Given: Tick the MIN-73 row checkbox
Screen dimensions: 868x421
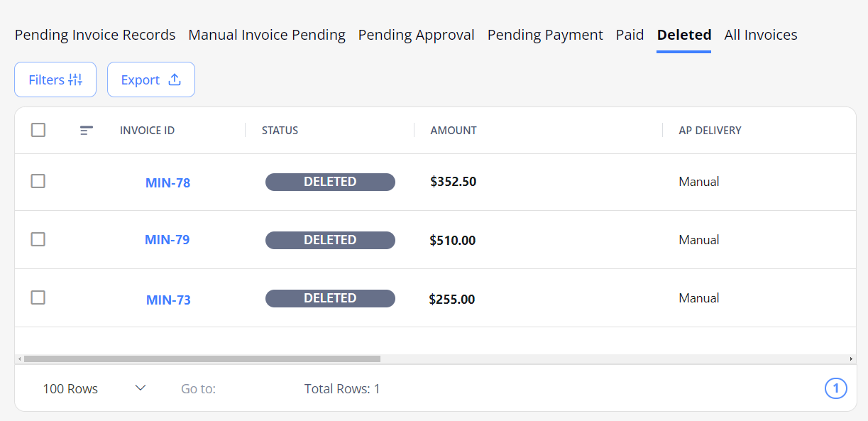Looking at the screenshot, I should pyautogui.click(x=38, y=297).
